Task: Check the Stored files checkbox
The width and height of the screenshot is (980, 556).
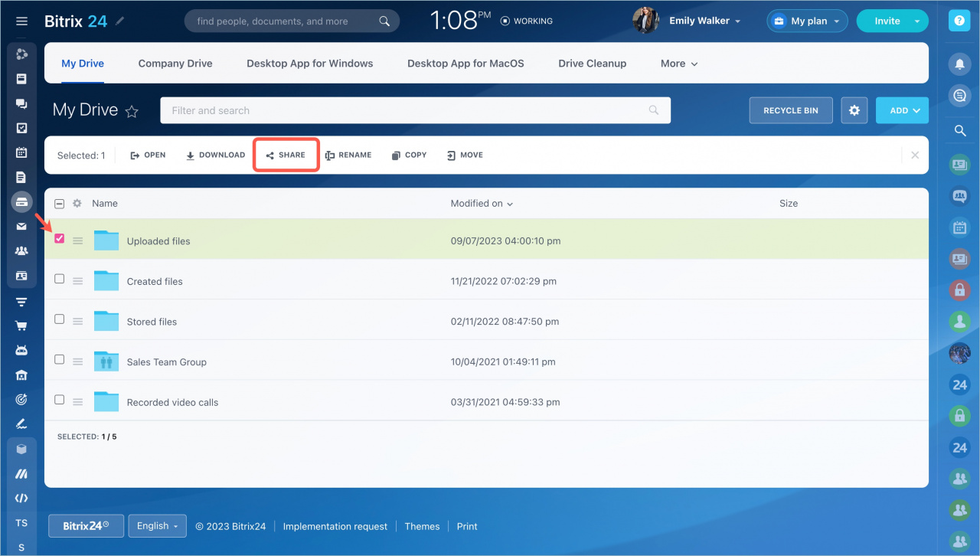Action: click(x=60, y=319)
